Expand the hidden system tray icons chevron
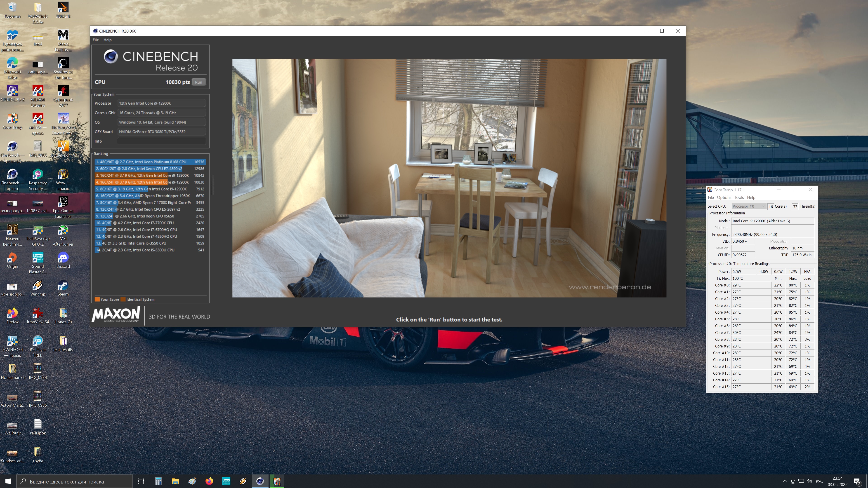868x488 pixels. click(784, 481)
